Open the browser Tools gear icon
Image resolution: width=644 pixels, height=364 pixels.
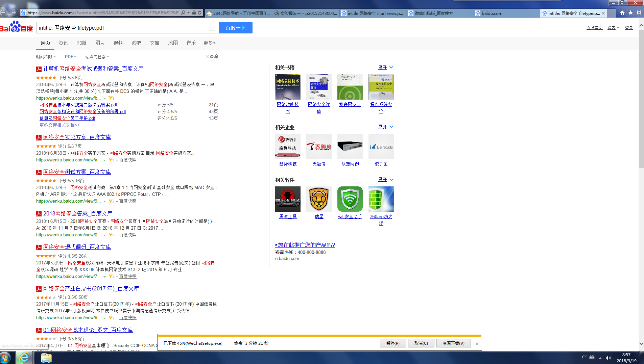639,13
